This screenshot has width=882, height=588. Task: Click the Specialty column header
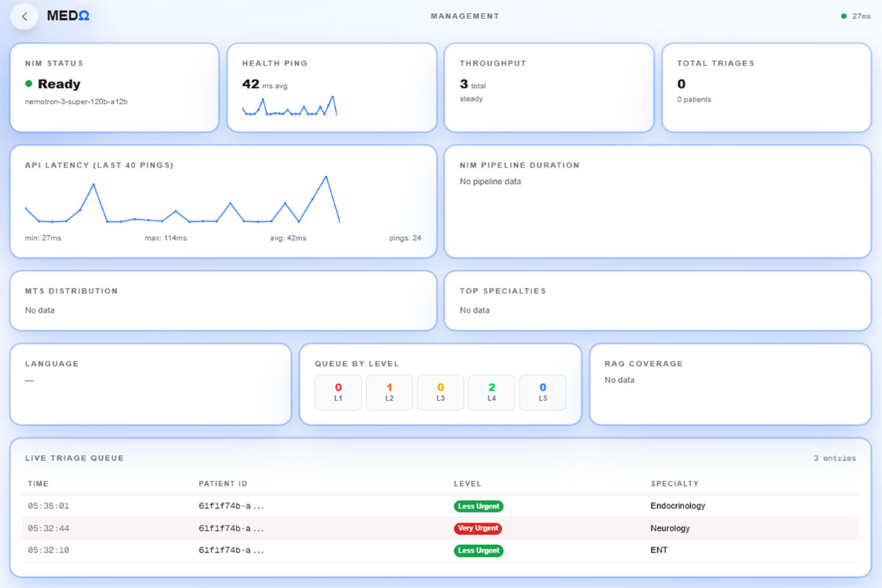(675, 484)
